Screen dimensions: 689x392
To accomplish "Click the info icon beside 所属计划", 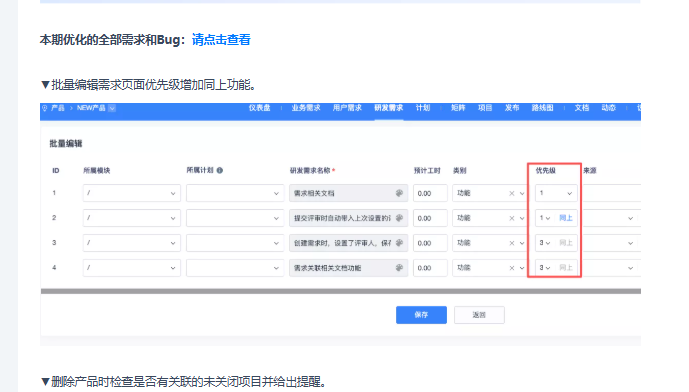I will point(220,171).
